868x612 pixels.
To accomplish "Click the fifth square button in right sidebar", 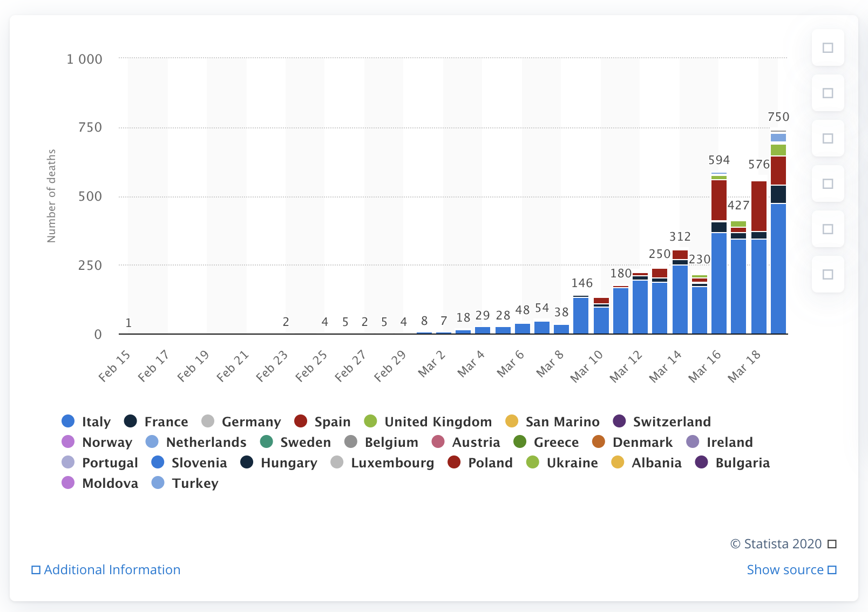I will pos(828,229).
